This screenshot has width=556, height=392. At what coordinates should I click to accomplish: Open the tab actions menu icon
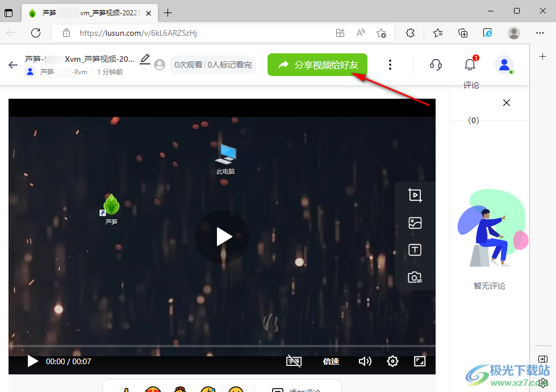pos(9,13)
